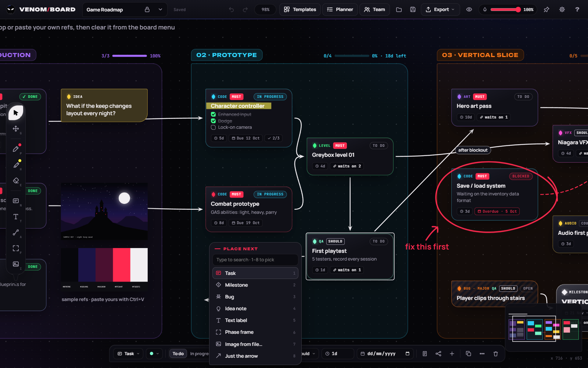This screenshot has height=368, width=588.
Task: Click the redo arrow in top bar
Action: (x=245, y=10)
